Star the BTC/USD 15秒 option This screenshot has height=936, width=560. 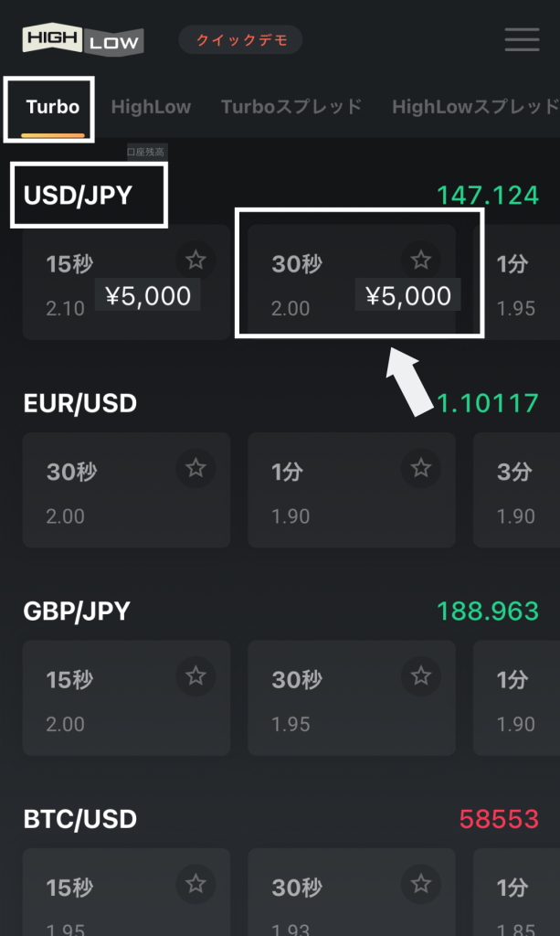(195, 884)
